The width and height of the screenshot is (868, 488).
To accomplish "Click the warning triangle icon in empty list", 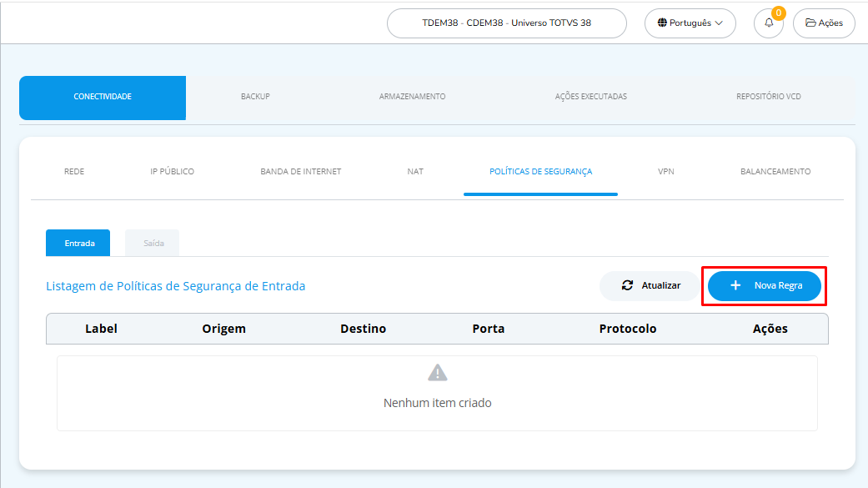I will [437, 373].
